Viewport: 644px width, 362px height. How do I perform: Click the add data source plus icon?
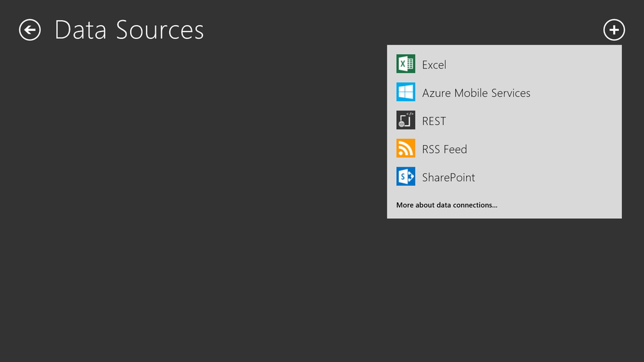(x=614, y=29)
